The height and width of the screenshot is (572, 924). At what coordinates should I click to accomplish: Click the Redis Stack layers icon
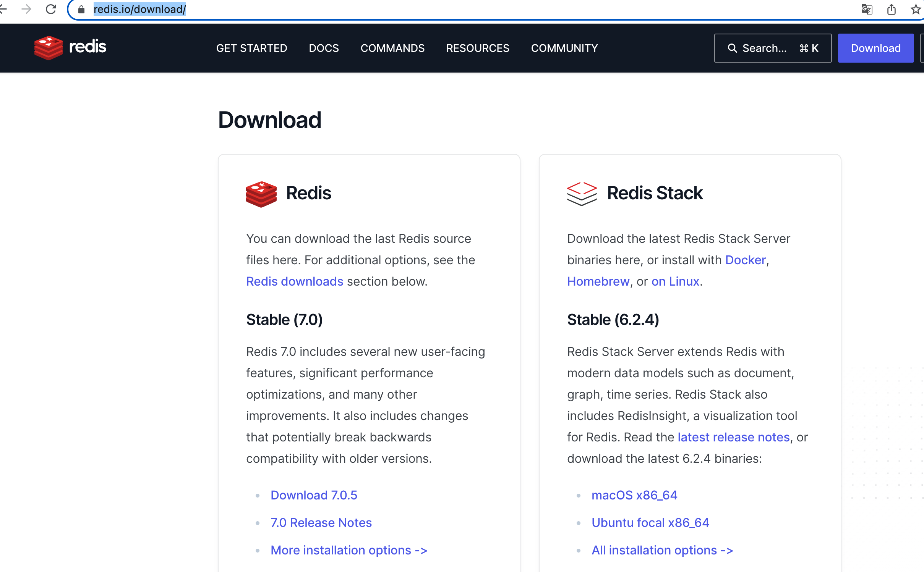click(x=582, y=194)
